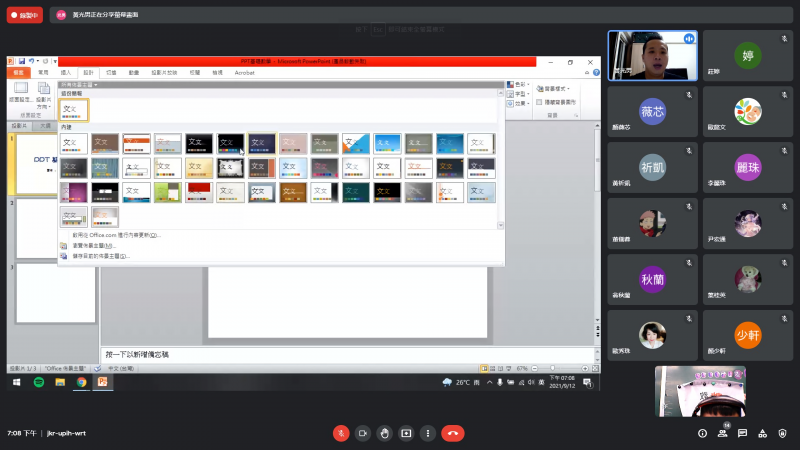Viewport: 800px width, 450px height.
Task: Expand the 字型 theme fonts dropdown
Action: tap(516, 93)
